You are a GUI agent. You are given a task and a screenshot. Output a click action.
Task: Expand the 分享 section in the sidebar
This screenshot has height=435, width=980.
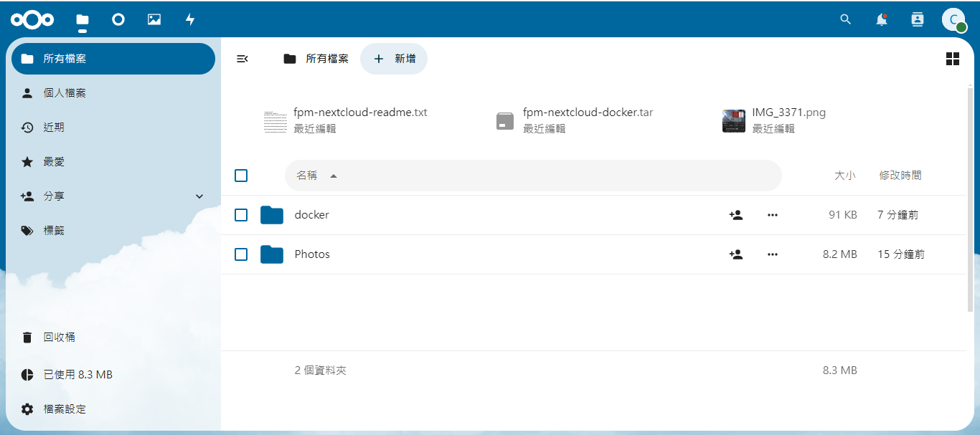point(199,196)
